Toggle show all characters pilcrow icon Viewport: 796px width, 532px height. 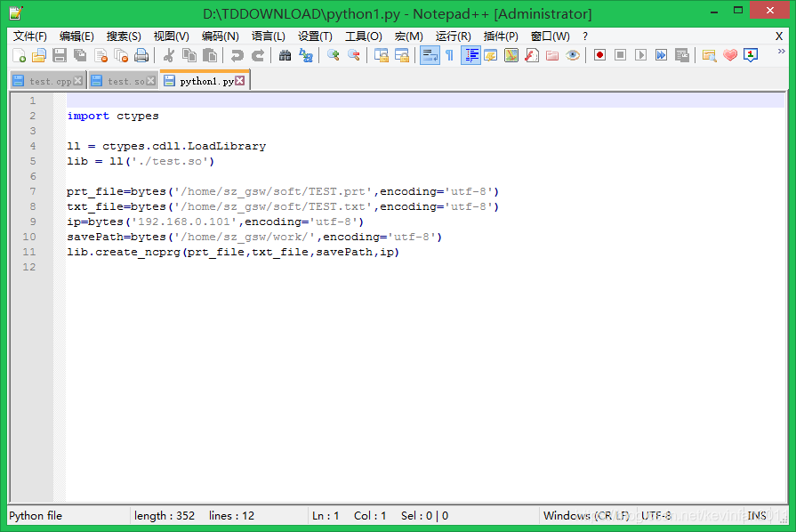(450, 55)
